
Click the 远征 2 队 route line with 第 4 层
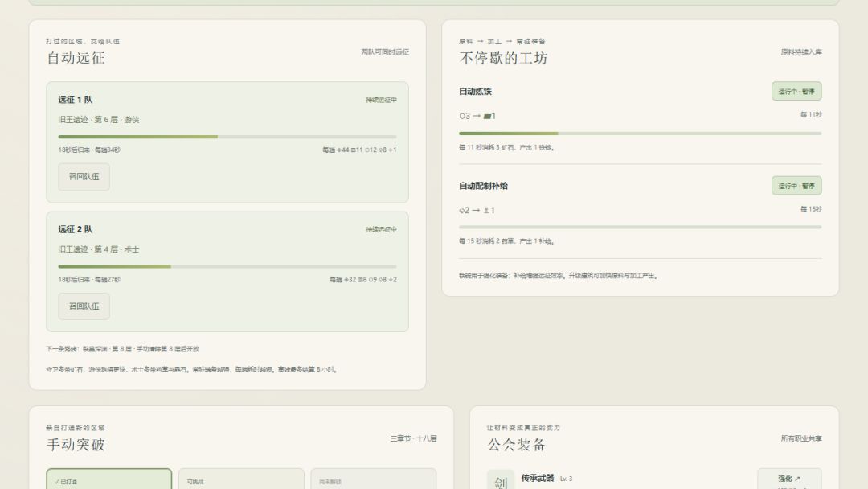click(x=99, y=249)
